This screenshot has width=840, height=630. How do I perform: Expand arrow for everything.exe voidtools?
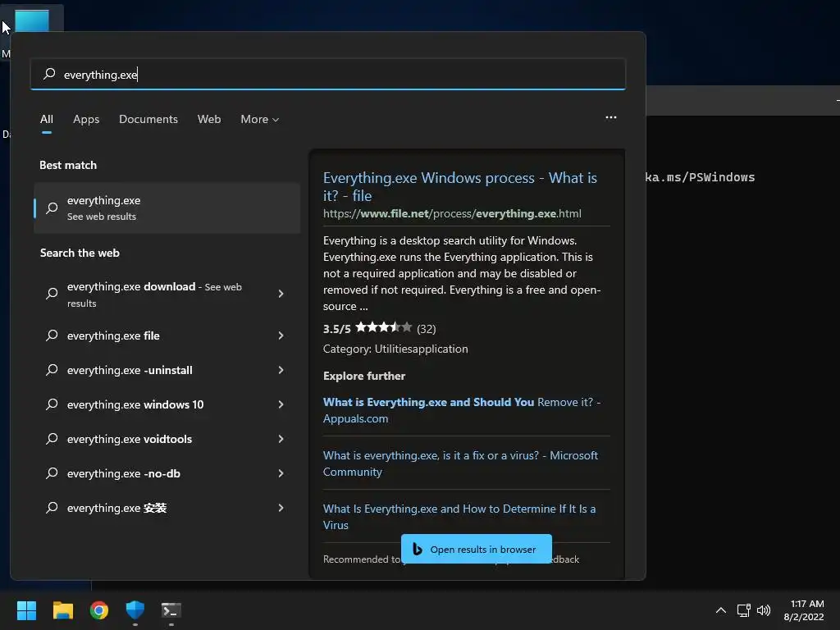(x=281, y=439)
